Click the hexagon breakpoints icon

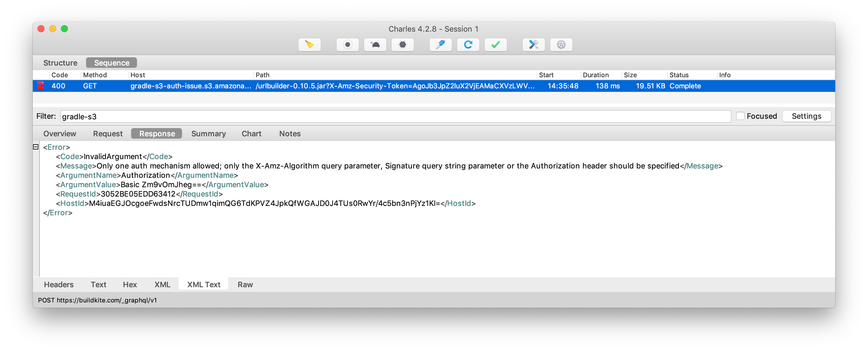pyautogui.click(x=402, y=44)
